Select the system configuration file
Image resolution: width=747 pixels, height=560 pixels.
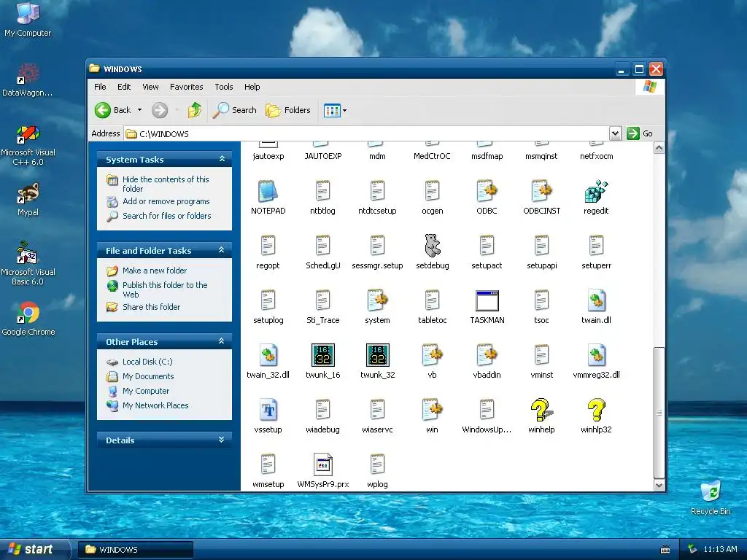(377, 301)
